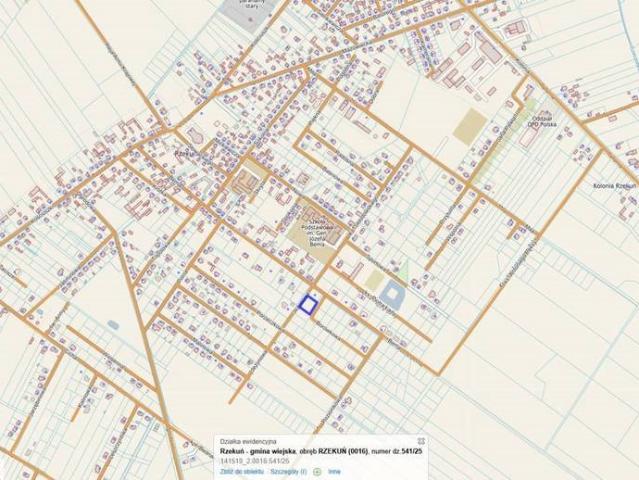
Task: Click the green plus icon in popup
Action: pos(317,470)
